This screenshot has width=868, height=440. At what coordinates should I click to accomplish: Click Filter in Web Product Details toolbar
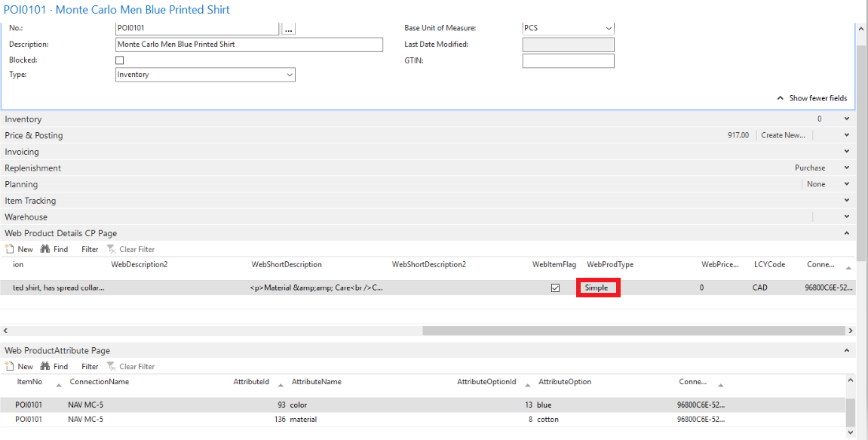tap(90, 249)
